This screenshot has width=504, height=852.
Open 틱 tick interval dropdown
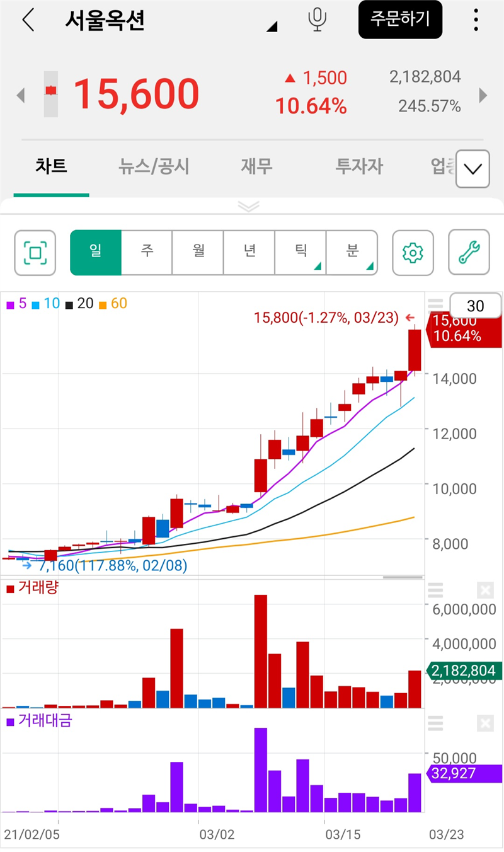(x=301, y=253)
